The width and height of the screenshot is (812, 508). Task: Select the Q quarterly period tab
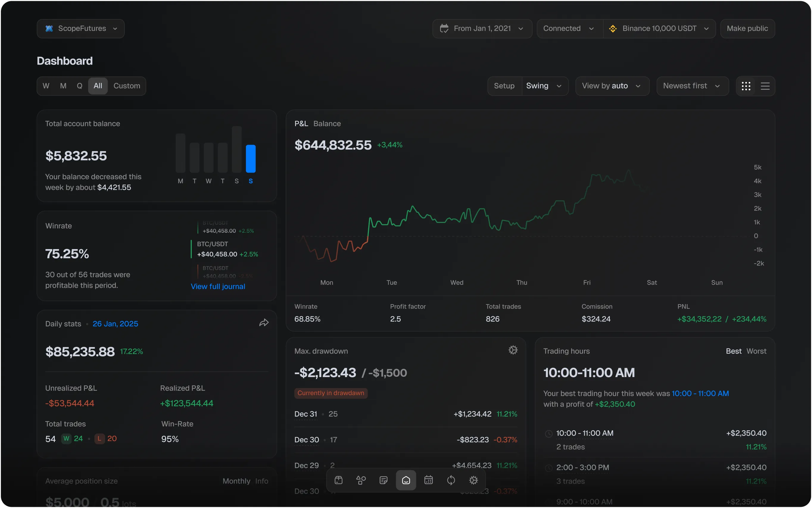80,86
